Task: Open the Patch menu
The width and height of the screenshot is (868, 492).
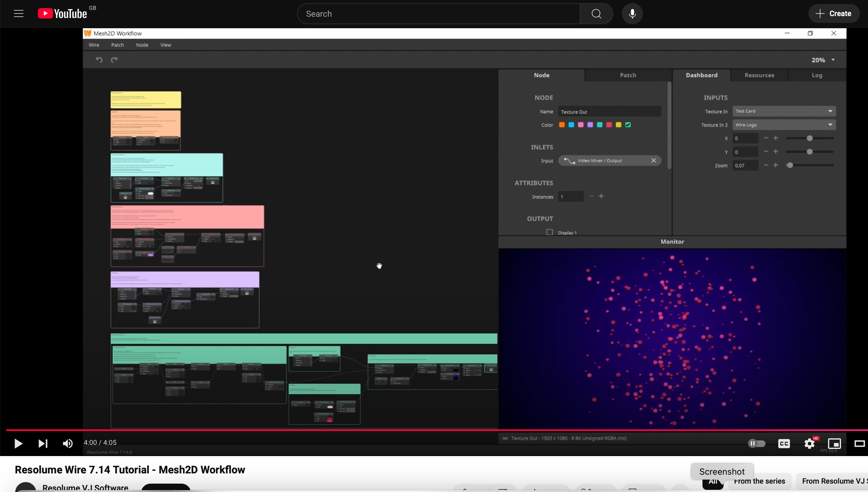Action: (117, 45)
